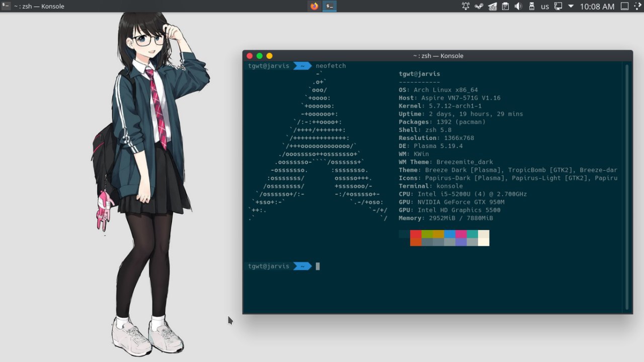
Task: Click the '~ : zsh — Konsole' panel title
Action: tap(39, 7)
